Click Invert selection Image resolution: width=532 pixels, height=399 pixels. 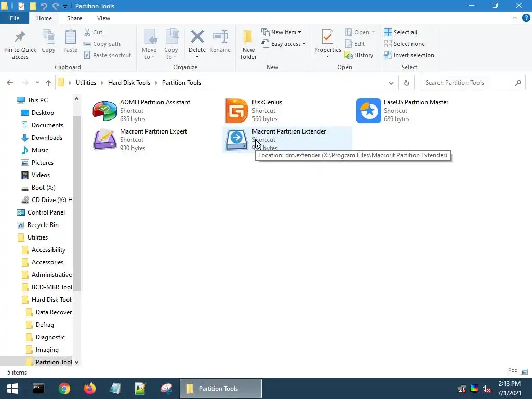pos(409,55)
